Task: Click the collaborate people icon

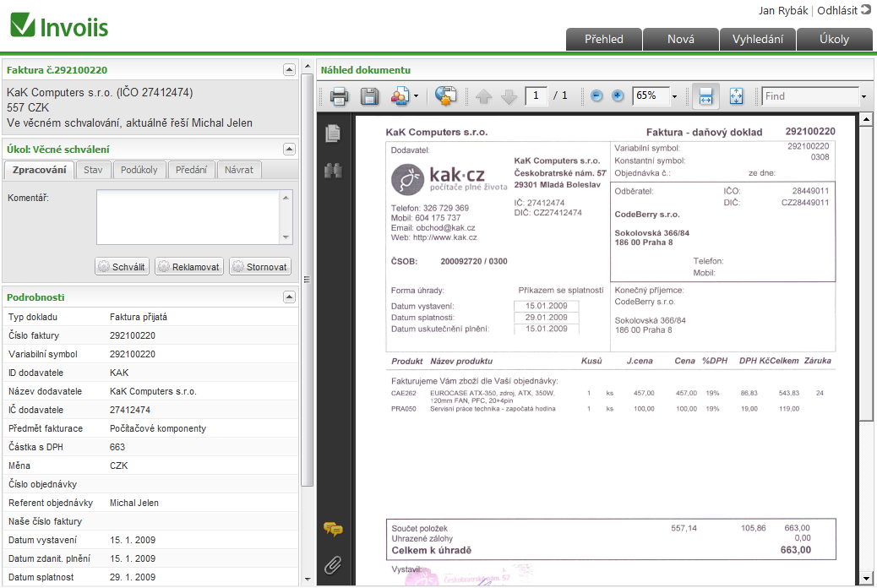Action: tap(400, 96)
